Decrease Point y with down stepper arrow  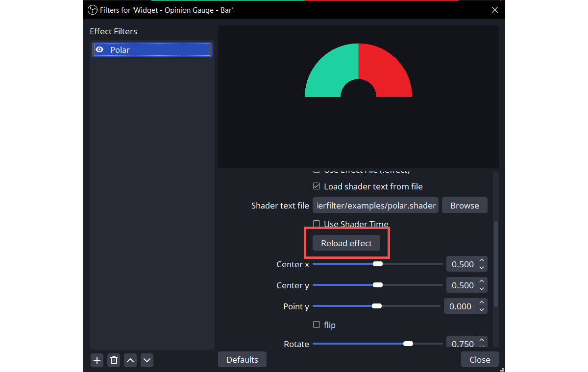tap(482, 310)
